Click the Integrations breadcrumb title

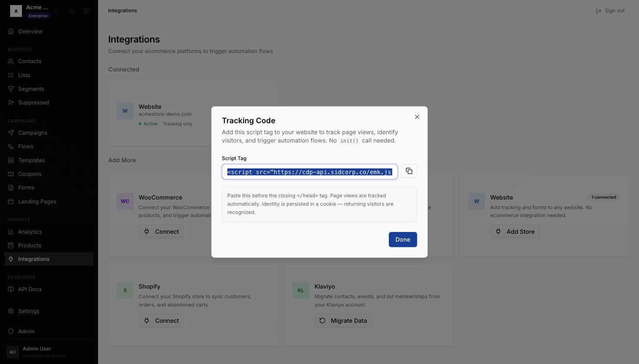click(122, 11)
